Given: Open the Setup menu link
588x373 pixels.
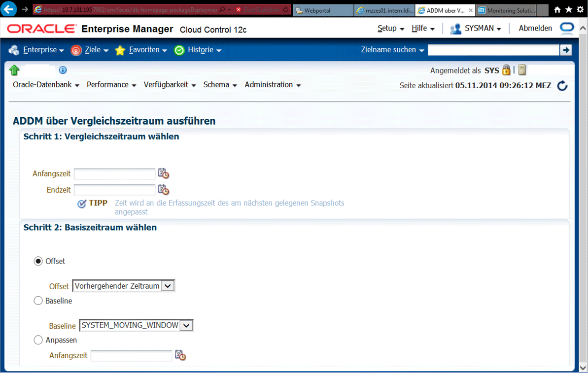Looking at the screenshot, I should point(390,29).
